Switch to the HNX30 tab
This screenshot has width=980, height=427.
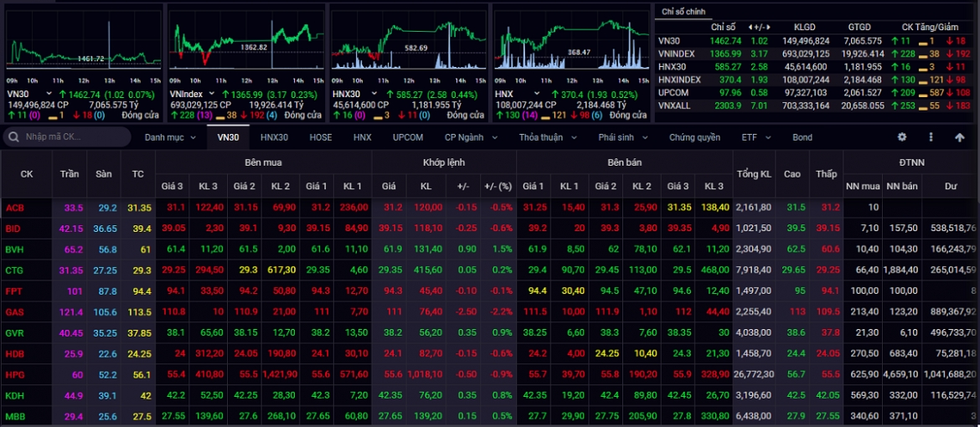pyautogui.click(x=275, y=137)
